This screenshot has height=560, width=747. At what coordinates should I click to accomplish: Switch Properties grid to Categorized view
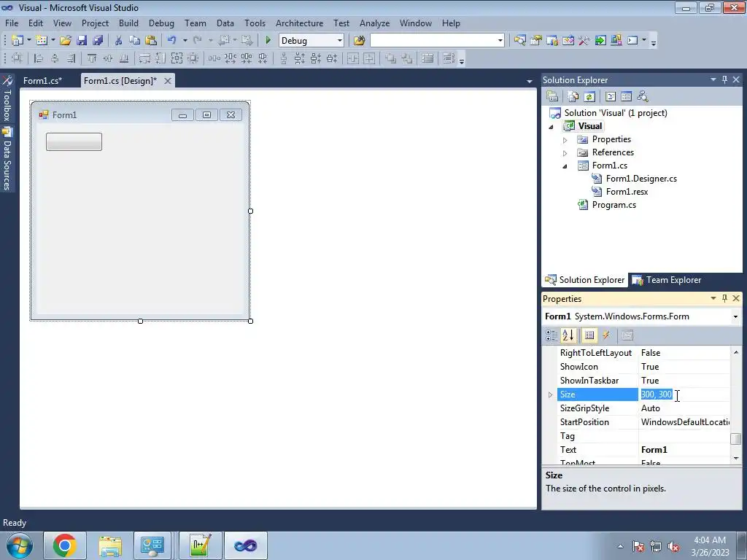551,335
